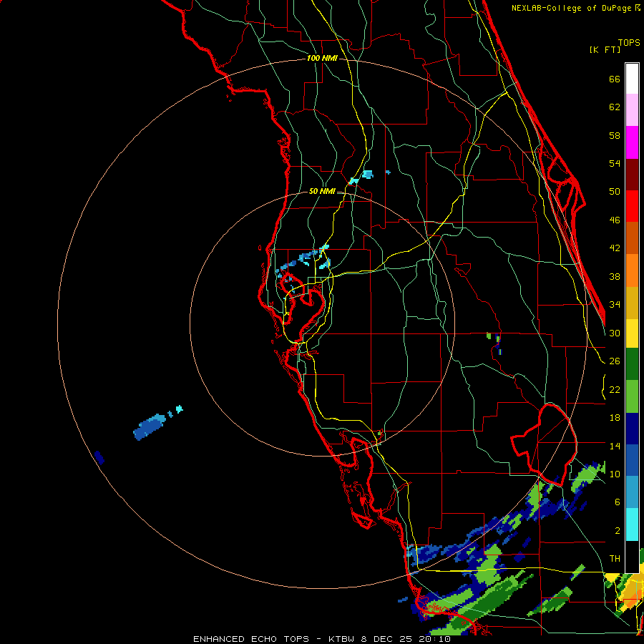
Task: Click the 100 NMI range ring label
Action: click(x=322, y=58)
